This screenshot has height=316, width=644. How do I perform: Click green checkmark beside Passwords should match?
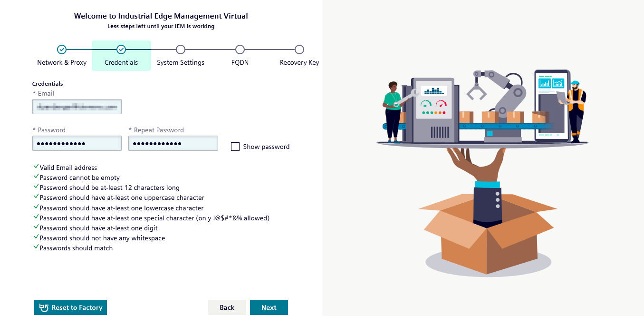click(x=36, y=247)
